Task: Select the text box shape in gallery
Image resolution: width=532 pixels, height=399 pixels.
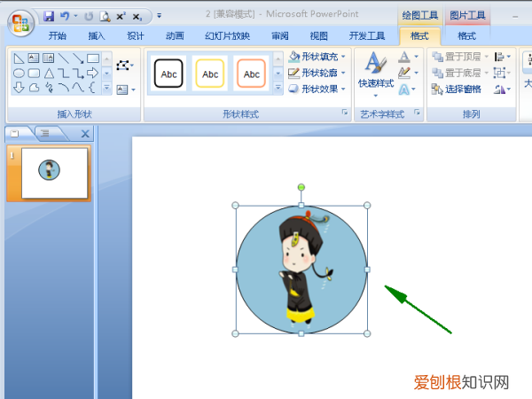Action: point(34,58)
